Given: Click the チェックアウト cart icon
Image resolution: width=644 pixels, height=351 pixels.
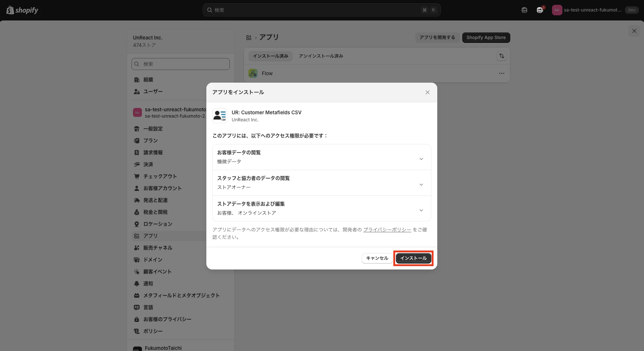Looking at the screenshot, I should [x=137, y=176].
